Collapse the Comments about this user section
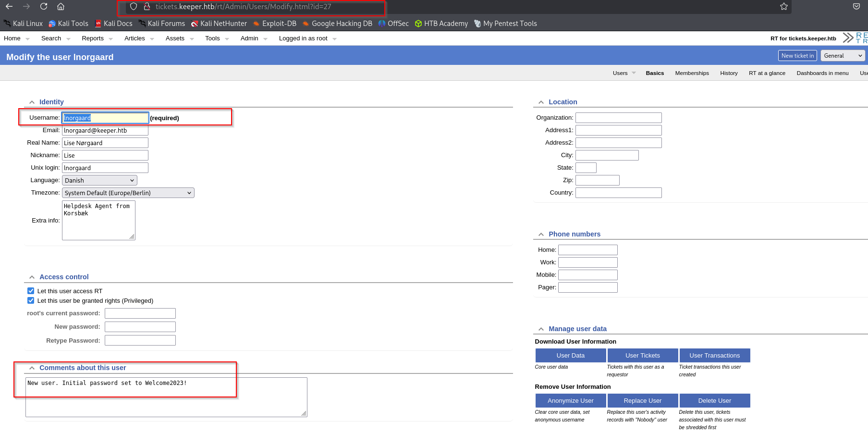Image resolution: width=868 pixels, height=434 pixels. point(32,368)
